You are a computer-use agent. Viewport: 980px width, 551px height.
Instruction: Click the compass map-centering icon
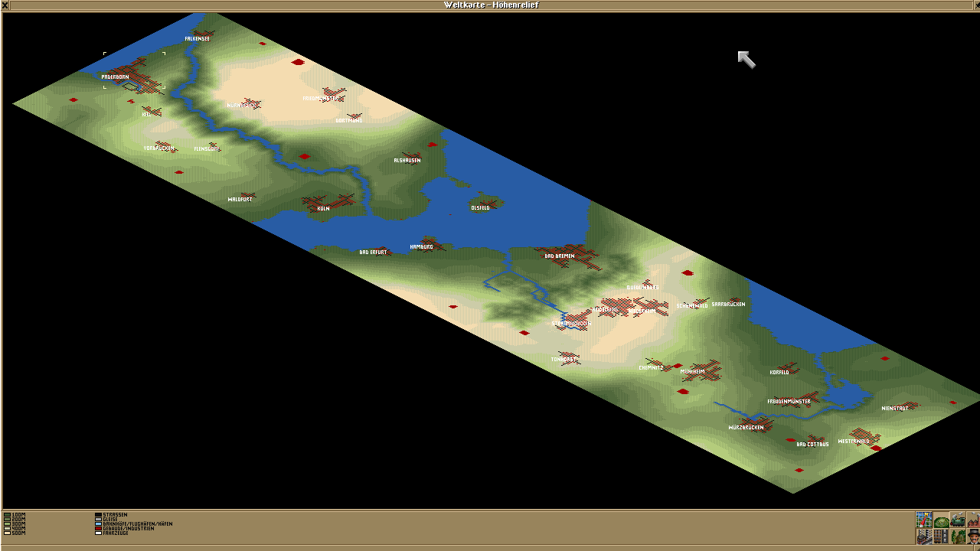pyautogui.click(x=924, y=520)
